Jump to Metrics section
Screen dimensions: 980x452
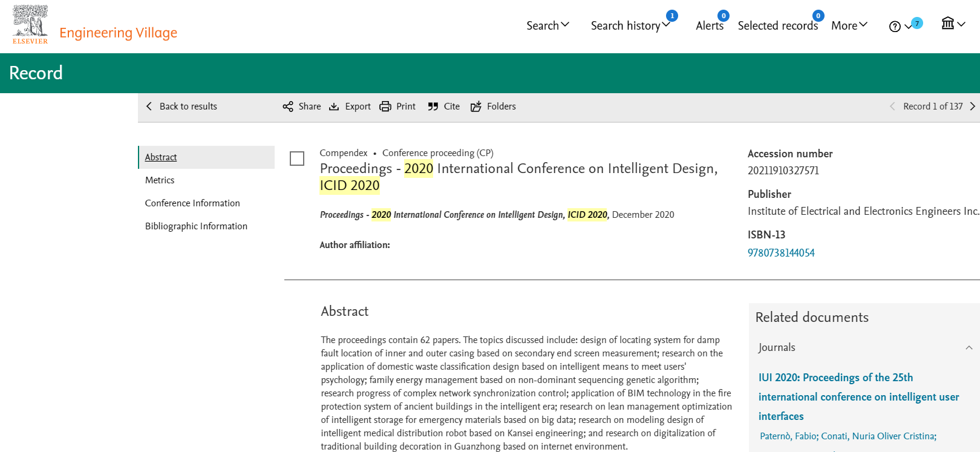tap(160, 180)
